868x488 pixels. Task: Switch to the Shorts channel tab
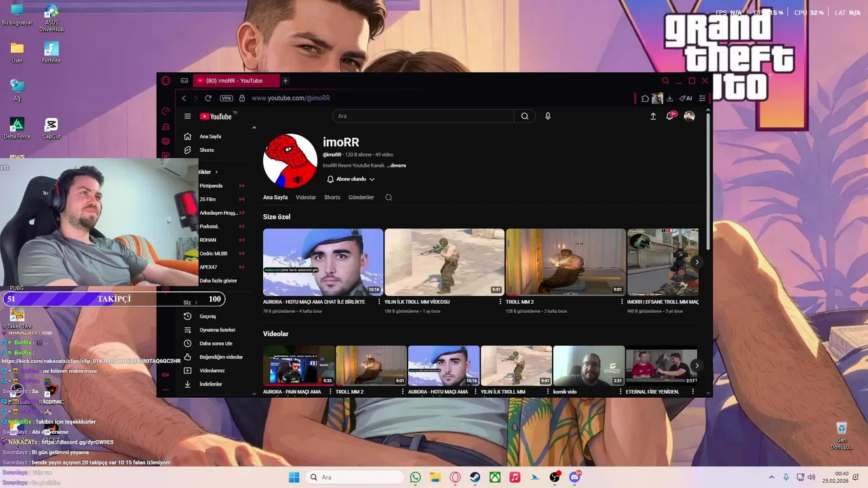click(x=332, y=197)
